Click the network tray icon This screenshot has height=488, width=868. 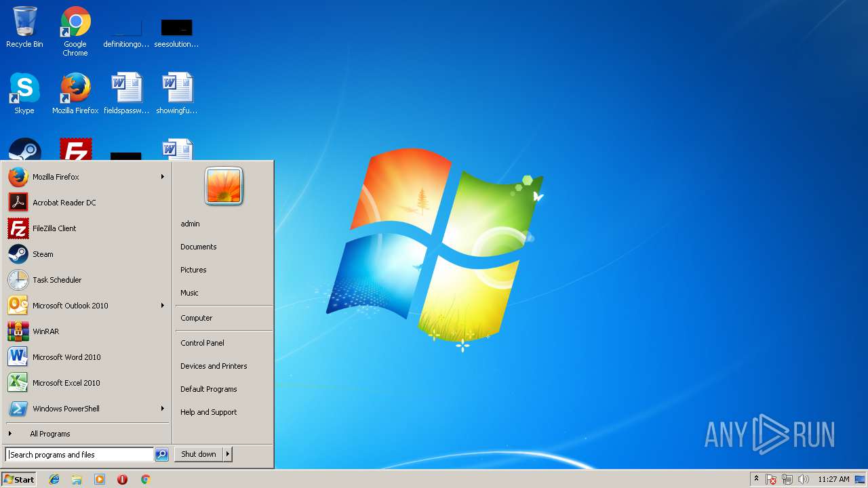787,479
